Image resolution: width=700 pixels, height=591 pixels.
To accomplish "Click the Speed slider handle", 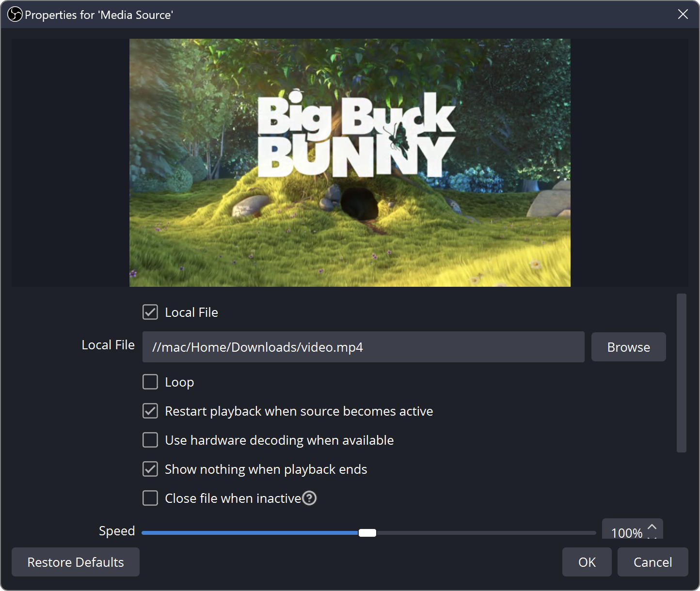I will [x=367, y=533].
